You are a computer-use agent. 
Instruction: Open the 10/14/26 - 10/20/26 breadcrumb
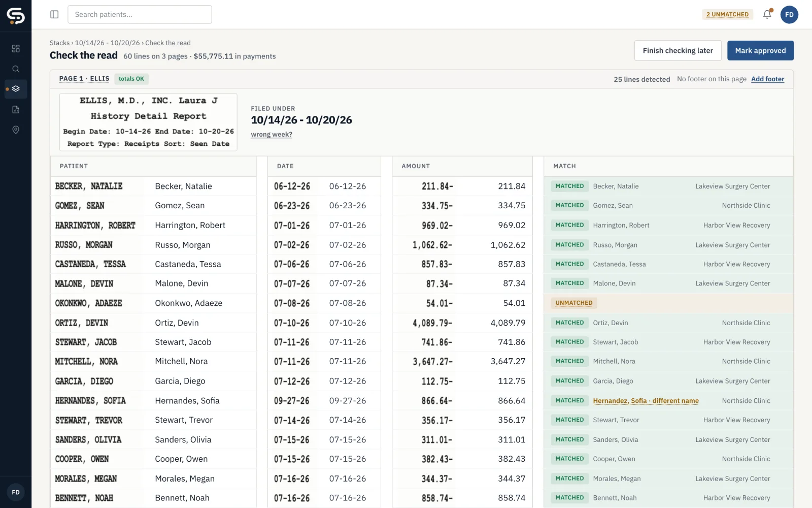[107, 43]
